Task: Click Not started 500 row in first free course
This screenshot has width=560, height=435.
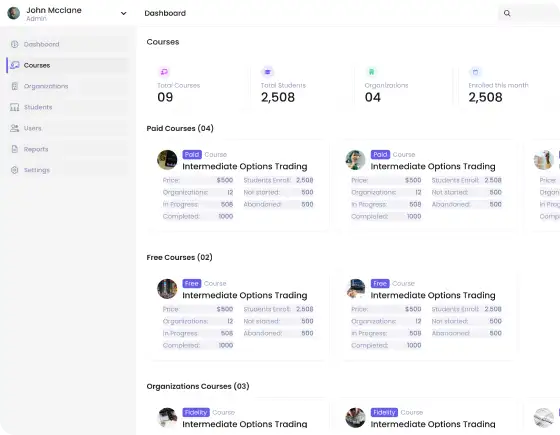Action: point(279,321)
